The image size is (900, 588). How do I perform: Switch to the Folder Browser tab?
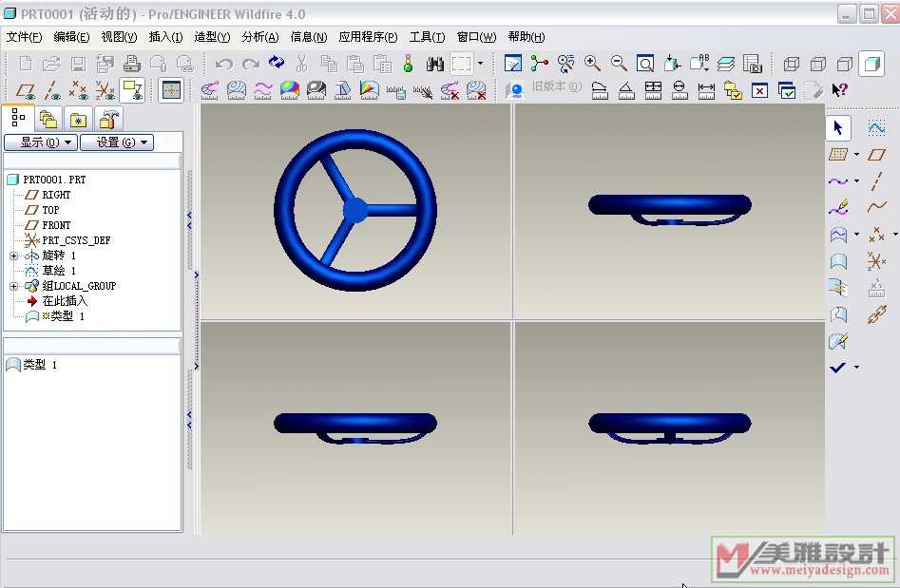[x=48, y=120]
